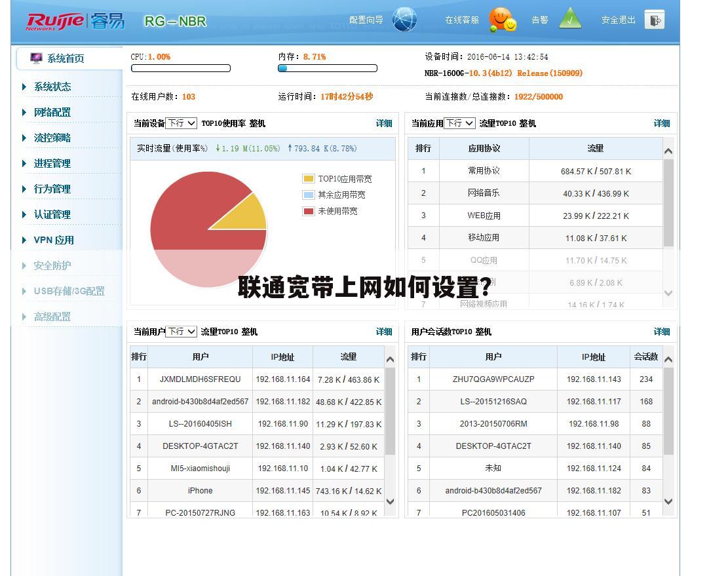Screen dimensions: 728x576
Task: Click application table scroll down arrow
Action: pyautogui.click(x=668, y=294)
